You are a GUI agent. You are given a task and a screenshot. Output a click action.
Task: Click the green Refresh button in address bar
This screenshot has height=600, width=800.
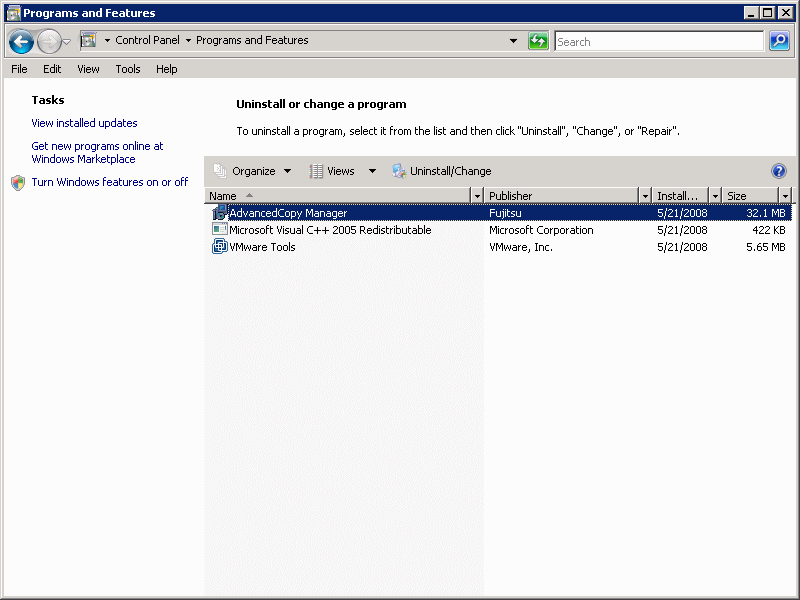click(539, 41)
